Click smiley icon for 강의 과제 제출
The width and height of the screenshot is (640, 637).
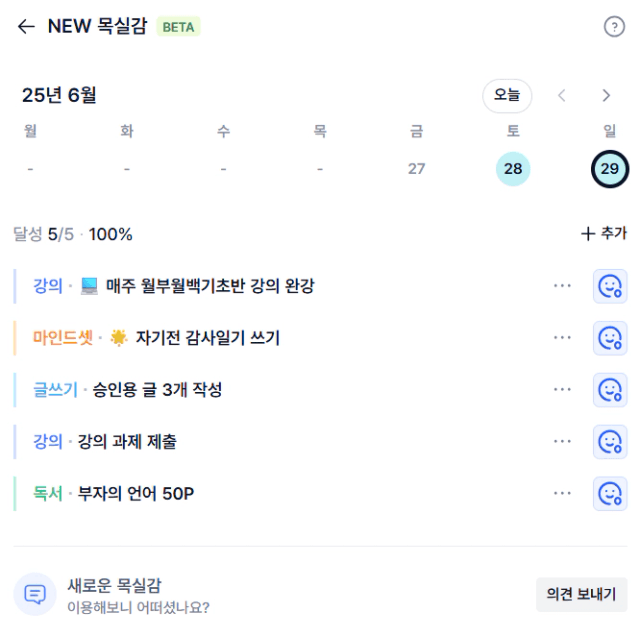(x=610, y=442)
